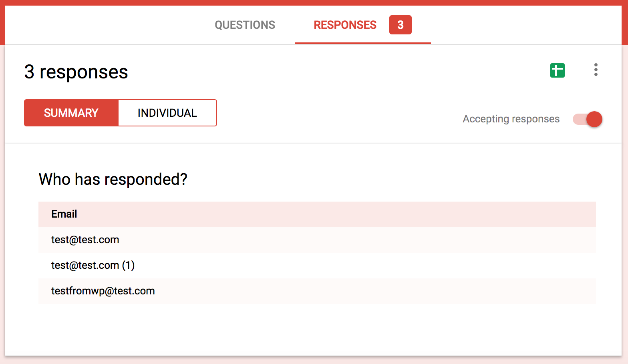Select the first test@test.com row
This screenshot has height=364, width=628.
(x=85, y=240)
